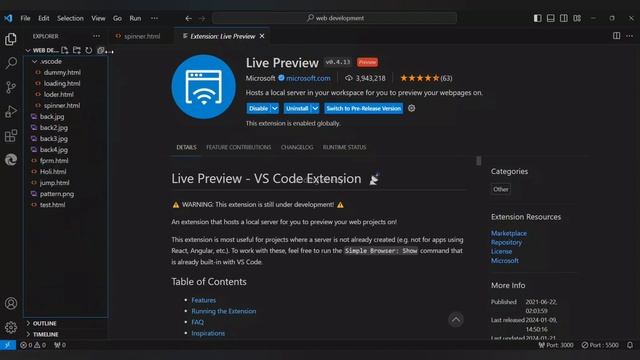Create a new file in Explorer
Screen dimensions: 640x360
click(x=65, y=50)
